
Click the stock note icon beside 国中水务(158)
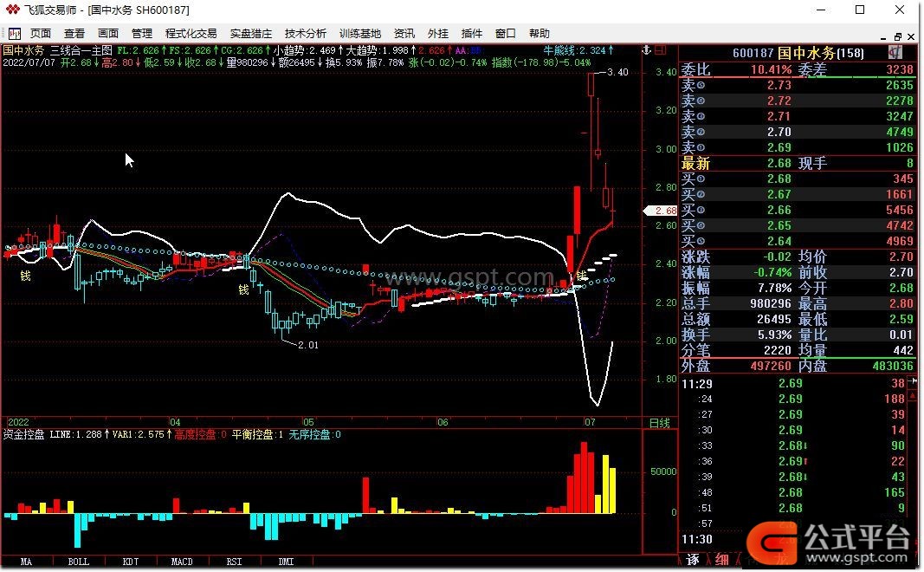(895, 53)
